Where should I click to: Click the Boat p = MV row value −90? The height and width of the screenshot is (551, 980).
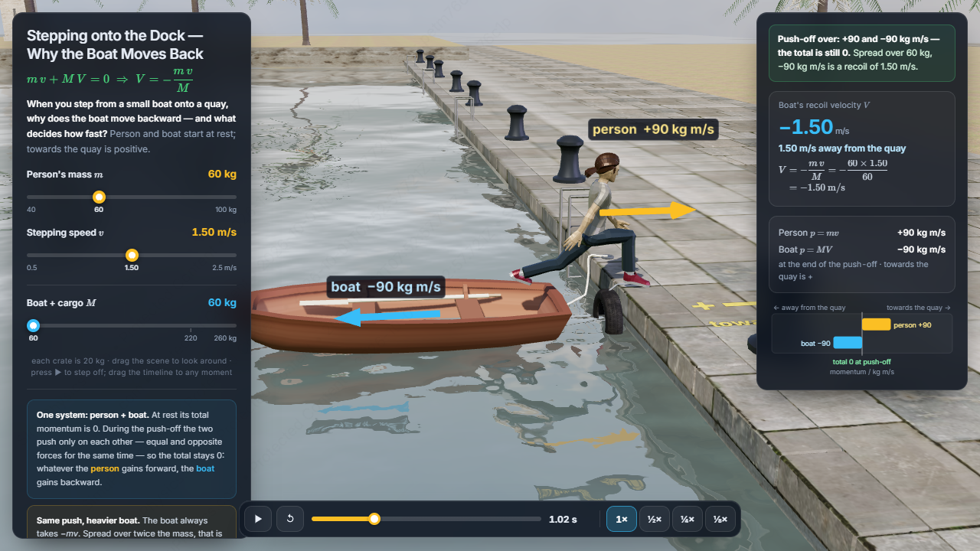(x=921, y=249)
